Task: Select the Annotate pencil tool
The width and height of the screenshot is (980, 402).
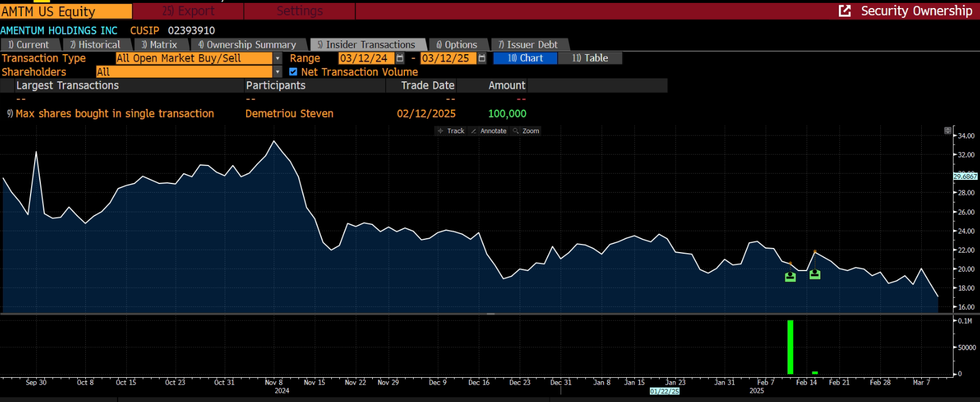Action: click(x=489, y=131)
